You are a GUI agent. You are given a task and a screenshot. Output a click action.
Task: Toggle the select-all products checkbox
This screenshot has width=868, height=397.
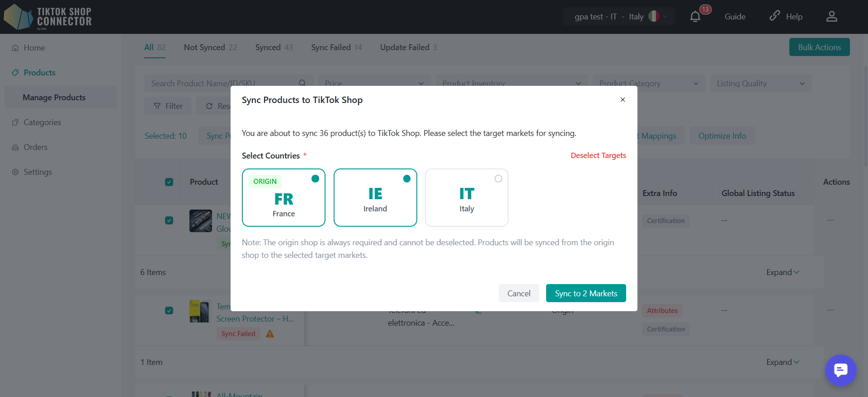tap(169, 182)
